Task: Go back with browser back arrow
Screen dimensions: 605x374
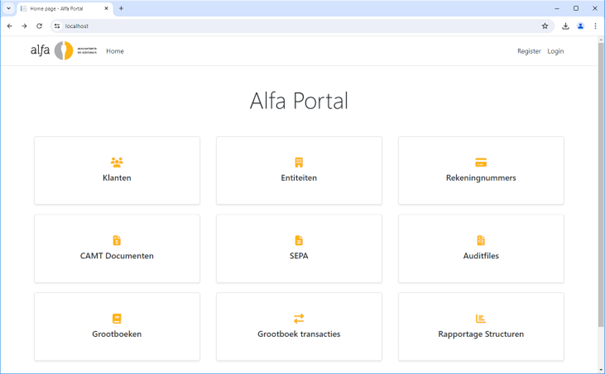Action: click(x=10, y=26)
